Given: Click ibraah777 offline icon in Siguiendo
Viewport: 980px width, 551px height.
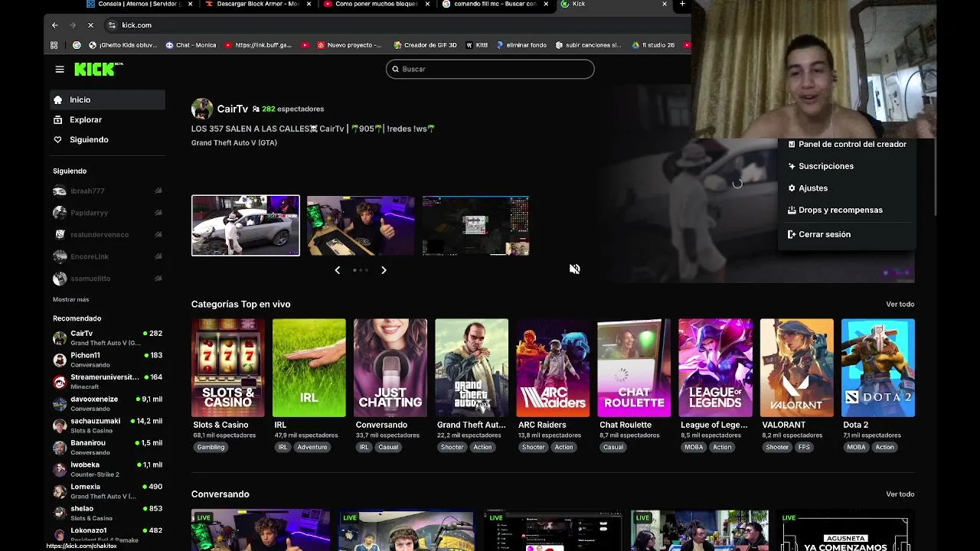Looking at the screenshot, I should pyautogui.click(x=158, y=191).
